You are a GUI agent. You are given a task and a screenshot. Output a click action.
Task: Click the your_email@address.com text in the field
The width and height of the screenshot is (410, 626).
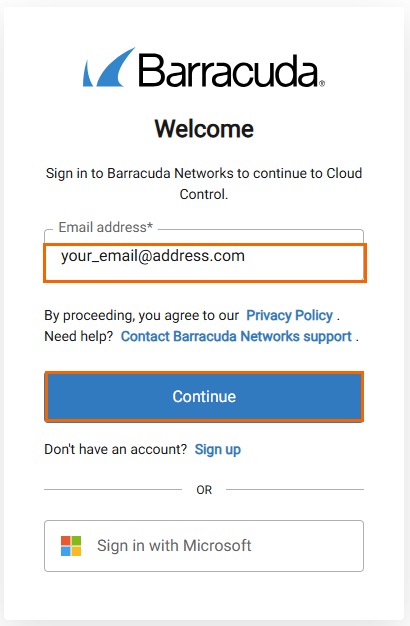click(x=153, y=256)
